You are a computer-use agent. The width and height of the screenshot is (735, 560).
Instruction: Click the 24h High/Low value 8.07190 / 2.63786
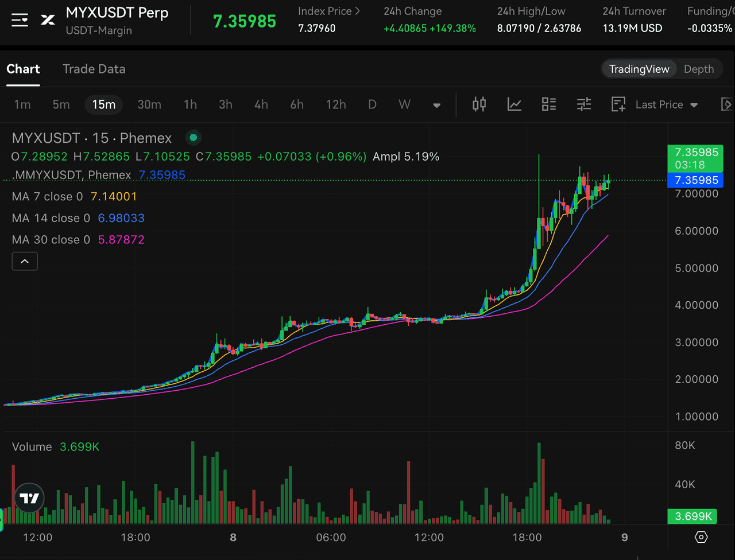(x=539, y=28)
